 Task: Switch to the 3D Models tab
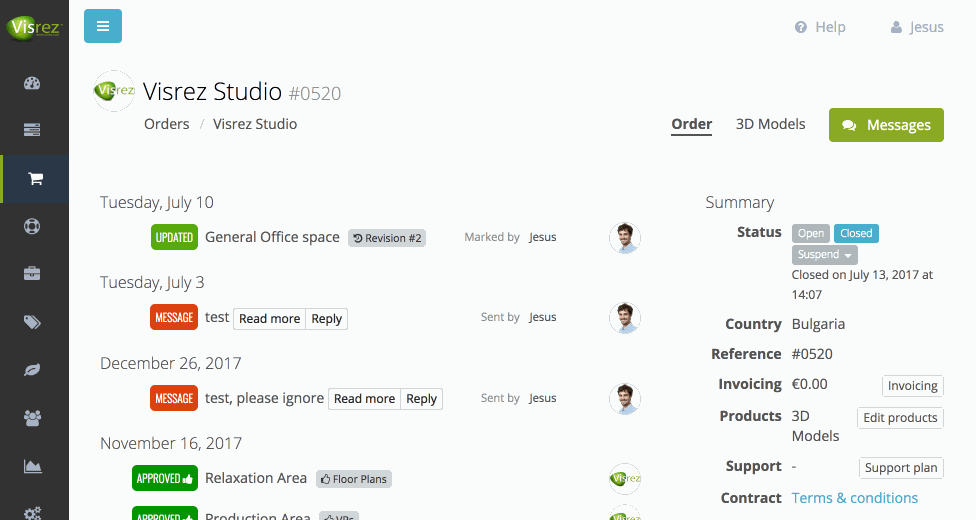(770, 124)
